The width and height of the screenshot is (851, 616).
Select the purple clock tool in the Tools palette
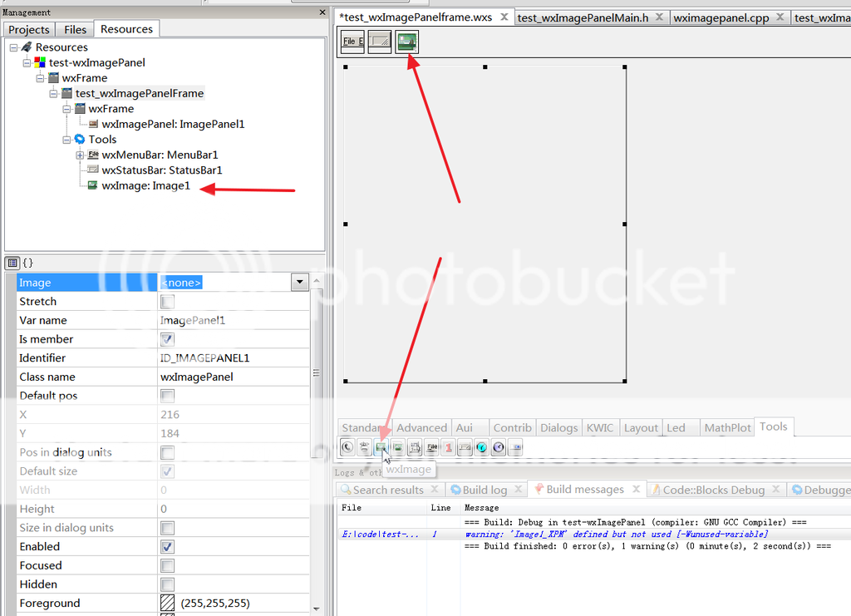click(499, 447)
